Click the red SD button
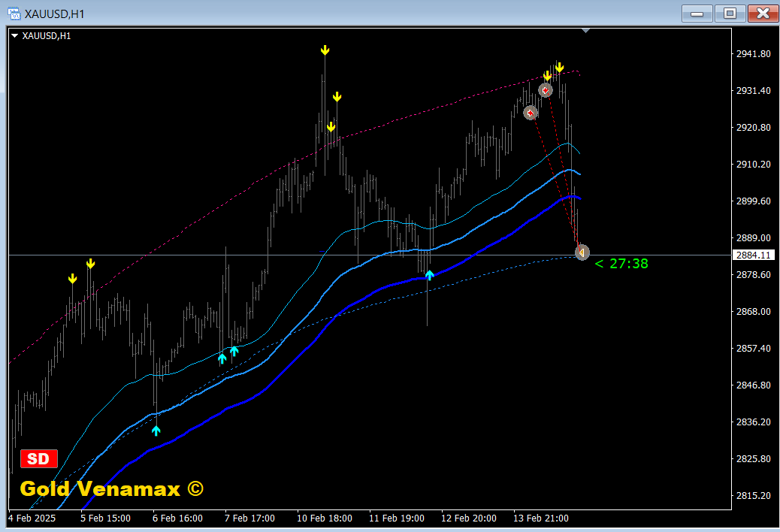 tap(39, 458)
